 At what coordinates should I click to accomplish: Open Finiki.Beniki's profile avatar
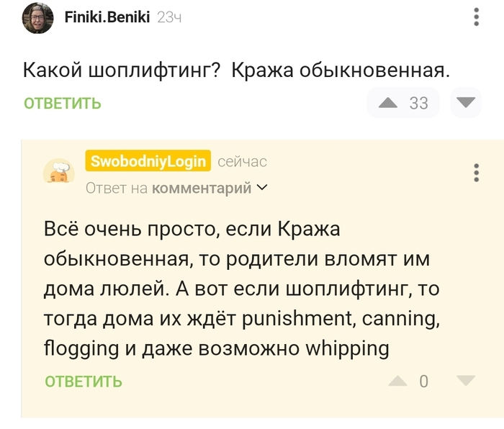(x=37, y=17)
